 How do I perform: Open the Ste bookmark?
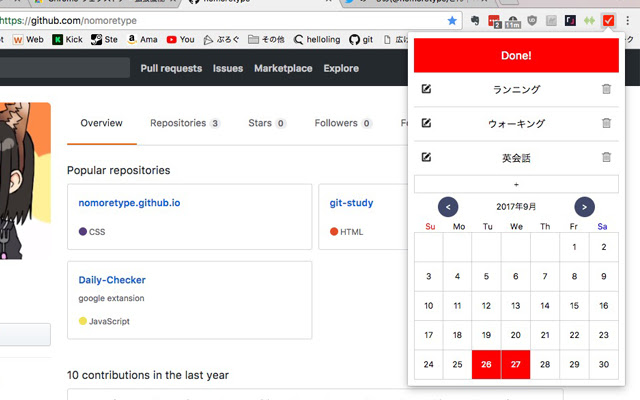(x=104, y=40)
